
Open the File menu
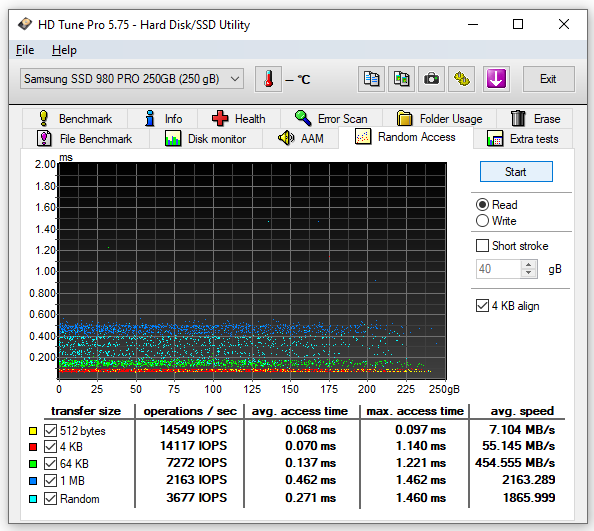(25, 50)
